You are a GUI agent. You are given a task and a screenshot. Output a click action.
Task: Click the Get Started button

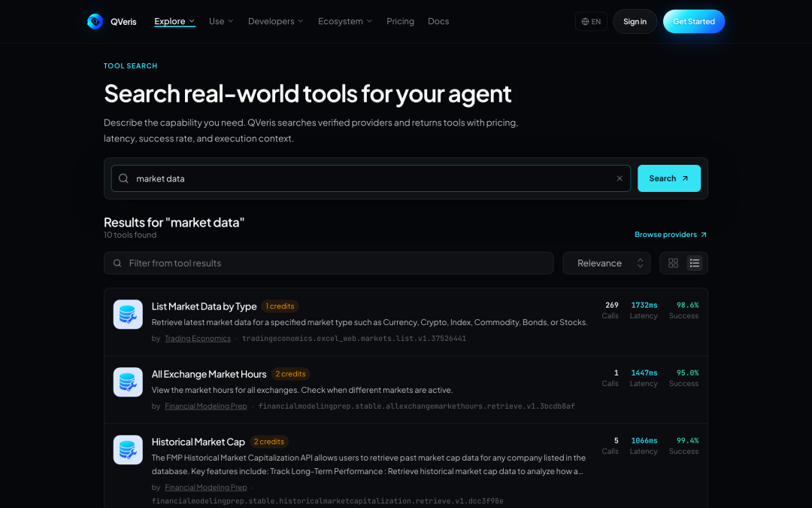(x=694, y=21)
